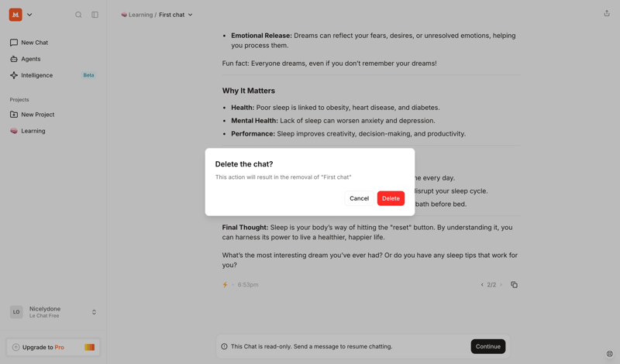Expand the workspace chevron beside logo
620x364 pixels.
point(29,15)
